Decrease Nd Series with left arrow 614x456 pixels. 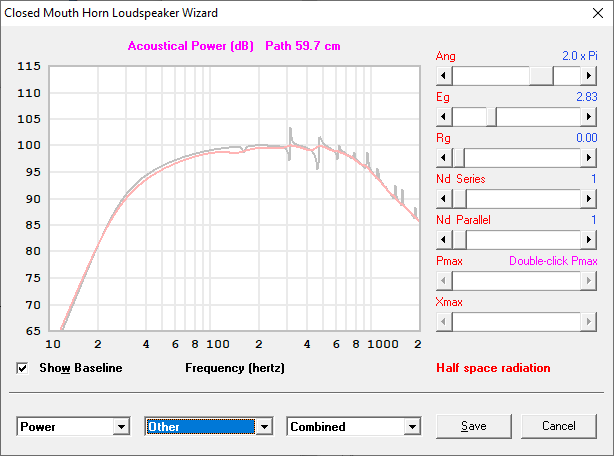point(444,199)
